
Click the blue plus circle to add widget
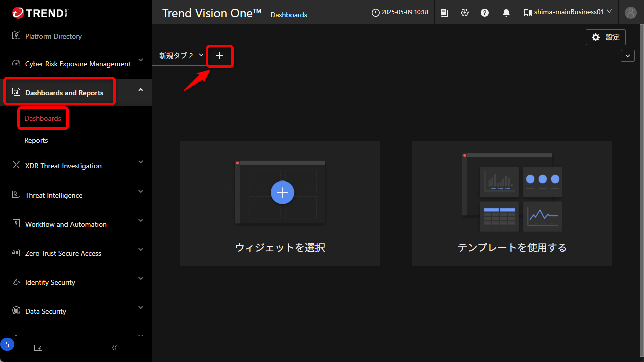(x=282, y=193)
